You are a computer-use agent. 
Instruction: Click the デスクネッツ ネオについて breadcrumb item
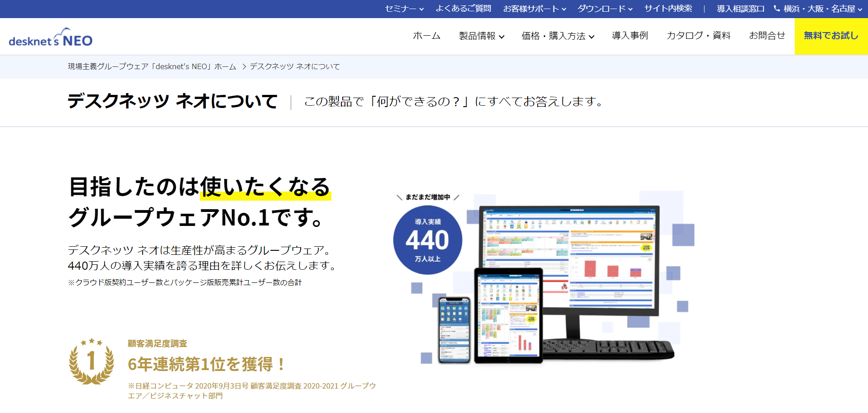pyautogui.click(x=295, y=66)
